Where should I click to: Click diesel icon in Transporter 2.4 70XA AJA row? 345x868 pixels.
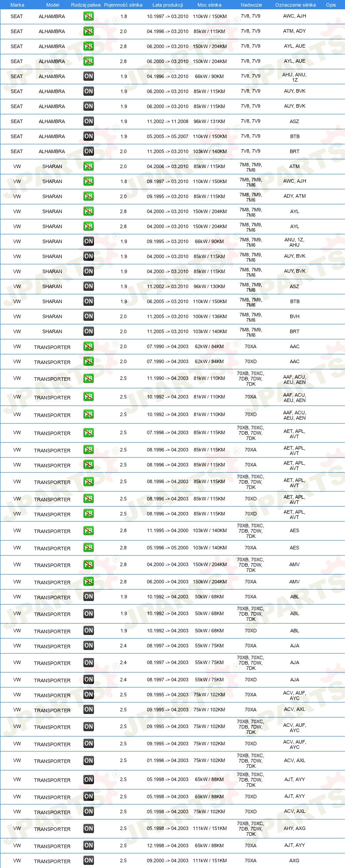pyautogui.click(x=89, y=646)
